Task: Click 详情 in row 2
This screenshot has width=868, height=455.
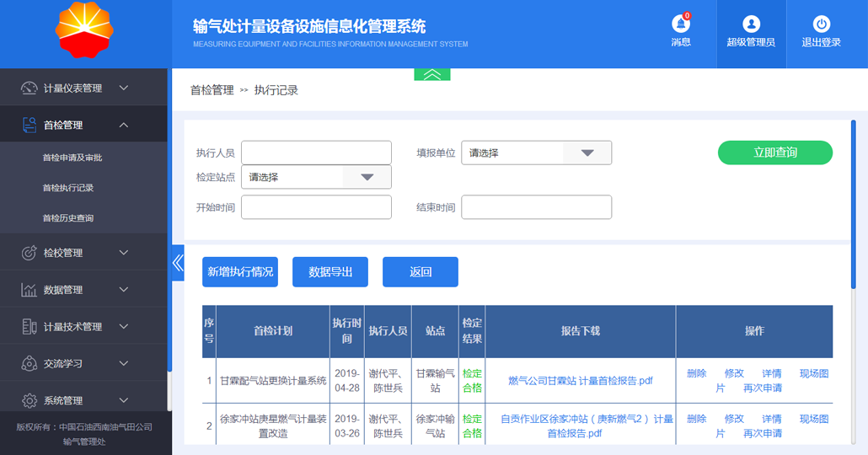Action: coord(772,419)
